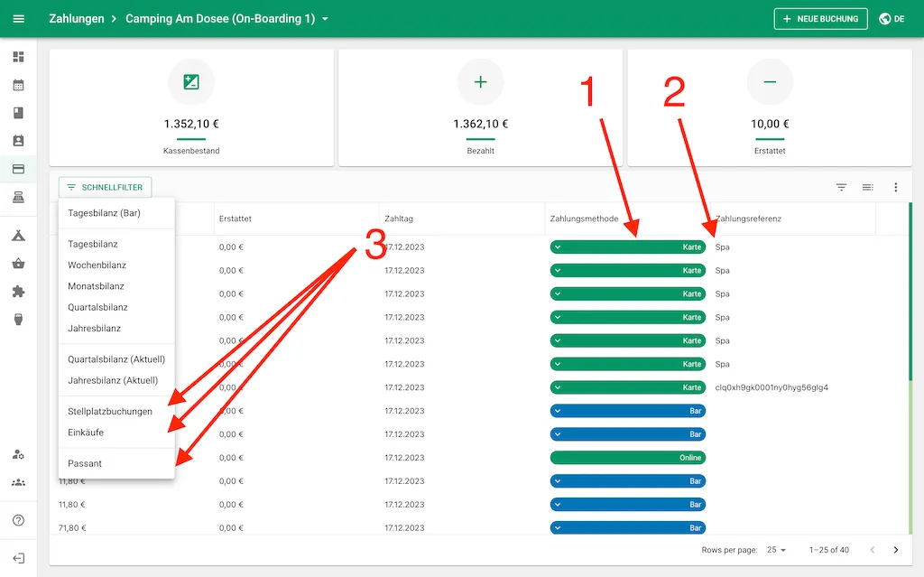This screenshot has width=924, height=577.
Task: Open the Camping Am Dosee campsite dropdown
Action: [226, 19]
